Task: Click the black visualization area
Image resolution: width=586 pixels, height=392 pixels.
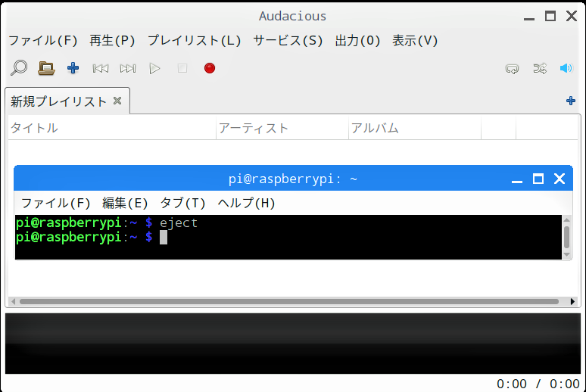Action: [x=293, y=344]
